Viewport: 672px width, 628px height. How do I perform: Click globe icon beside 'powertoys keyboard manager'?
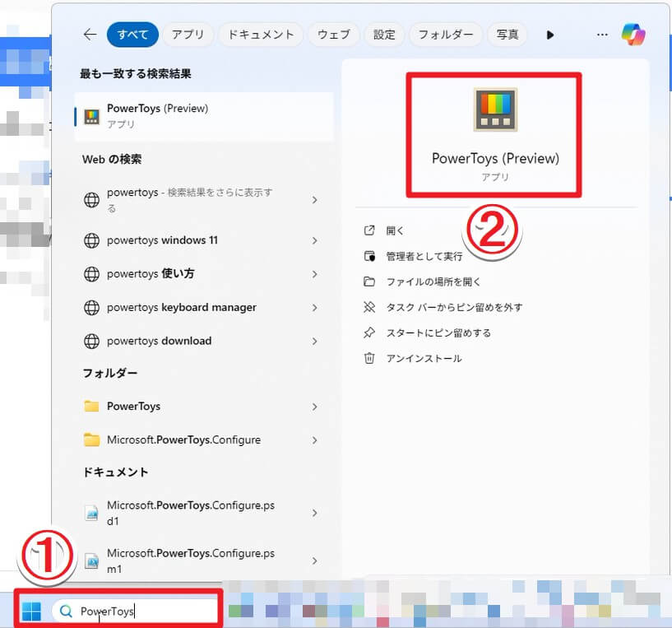[92, 307]
